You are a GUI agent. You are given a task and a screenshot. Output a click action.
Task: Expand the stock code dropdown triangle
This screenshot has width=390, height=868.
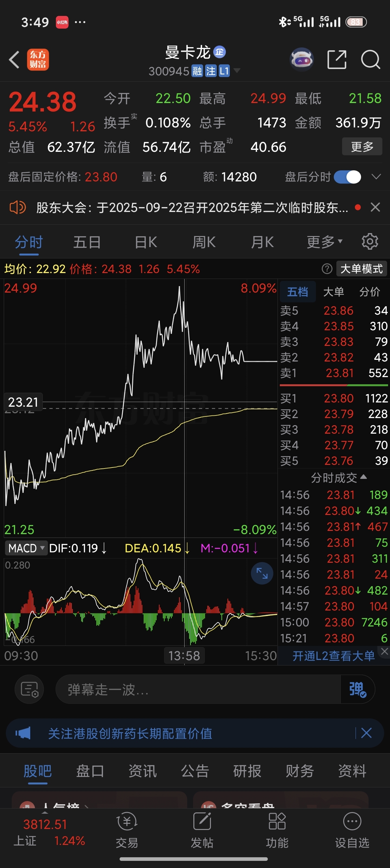tap(237, 71)
